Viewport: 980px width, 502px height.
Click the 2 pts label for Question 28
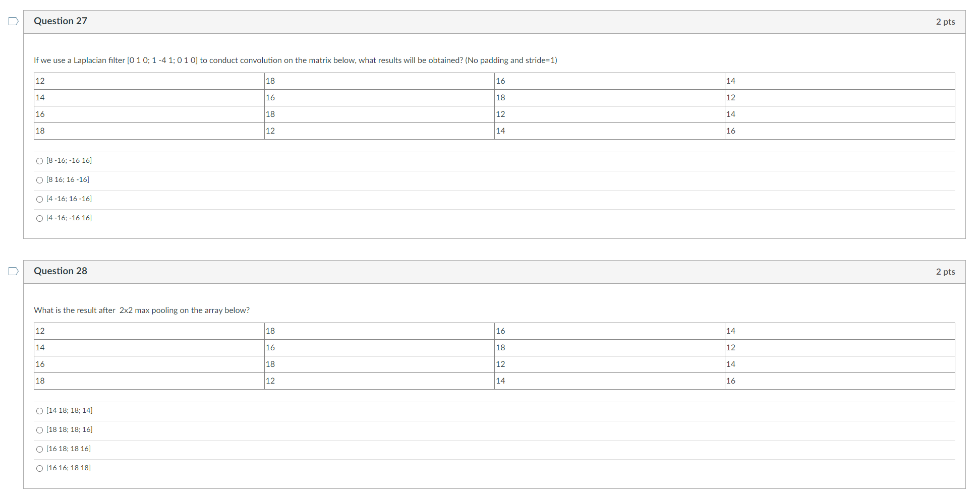pyautogui.click(x=945, y=272)
